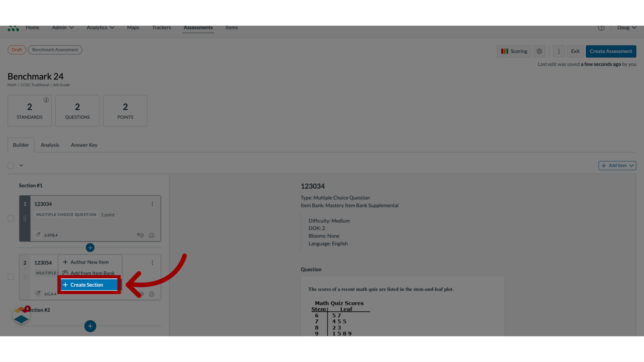Open the assessment settings gear icon

[x=539, y=51]
